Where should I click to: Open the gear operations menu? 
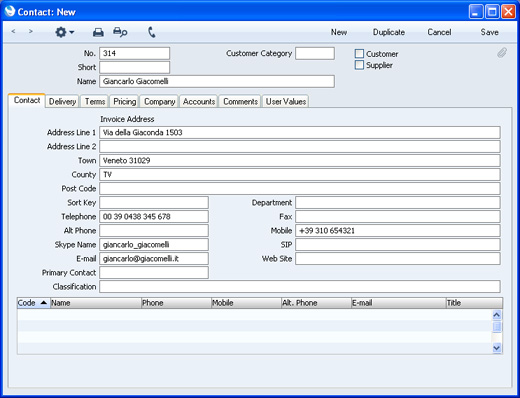64,32
